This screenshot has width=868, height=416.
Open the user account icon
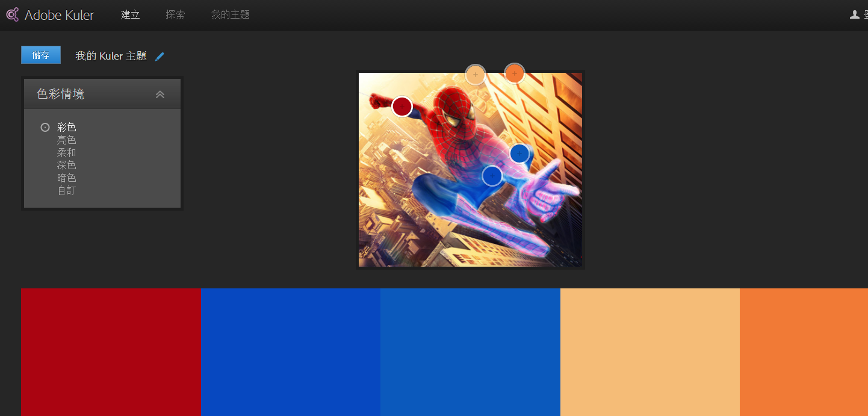pyautogui.click(x=854, y=15)
